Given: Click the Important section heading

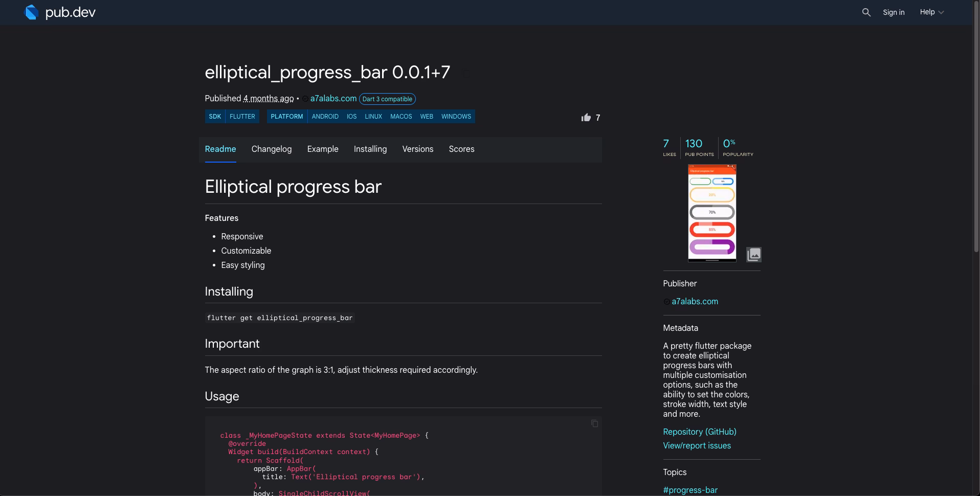Looking at the screenshot, I should click(232, 344).
